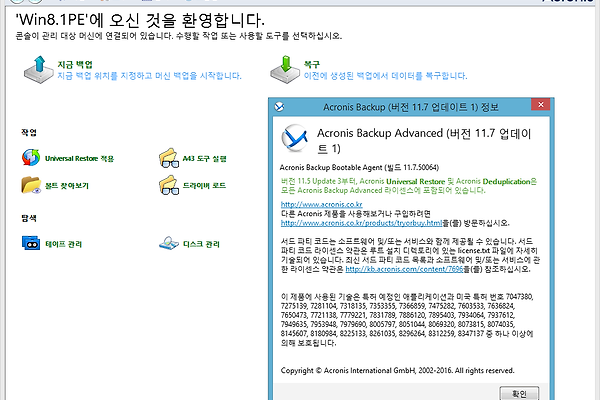Open the tryorbuy.html products link
The image size is (600, 400).
(x=359, y=224)
